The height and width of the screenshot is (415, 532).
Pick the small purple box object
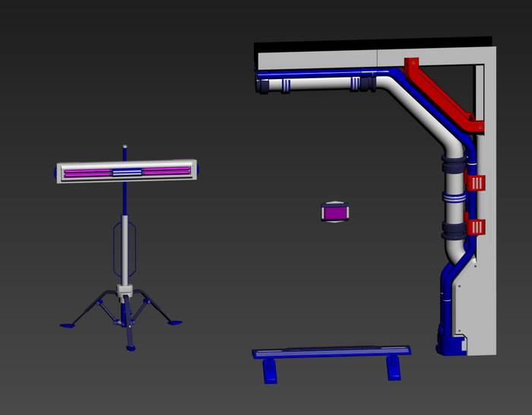335,212
